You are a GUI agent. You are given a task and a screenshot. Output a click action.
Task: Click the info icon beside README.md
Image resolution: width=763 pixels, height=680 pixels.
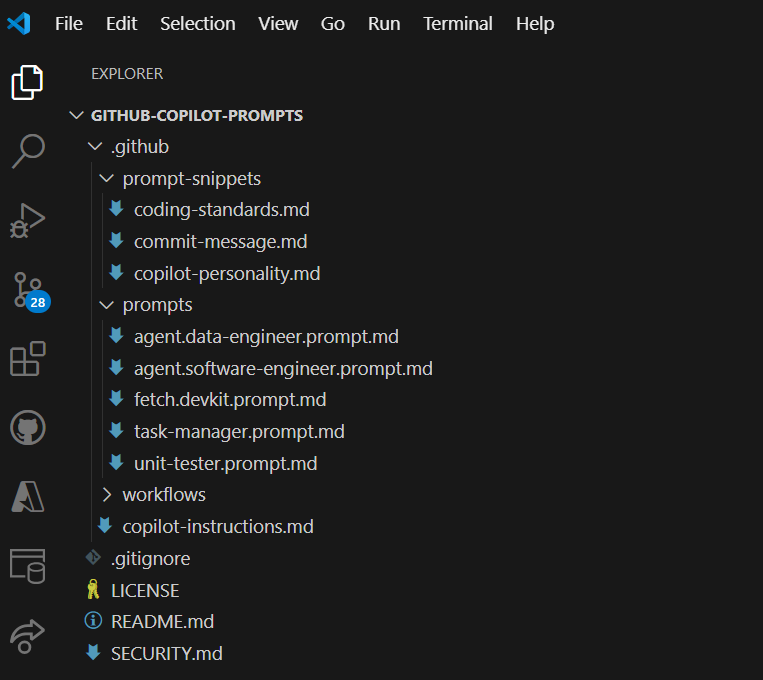point(93,621)
